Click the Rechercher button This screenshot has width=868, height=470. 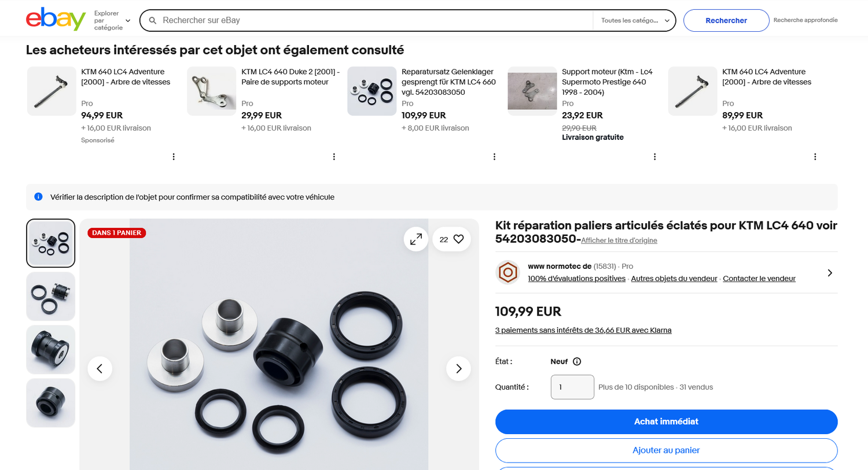(x=726, y=20)
